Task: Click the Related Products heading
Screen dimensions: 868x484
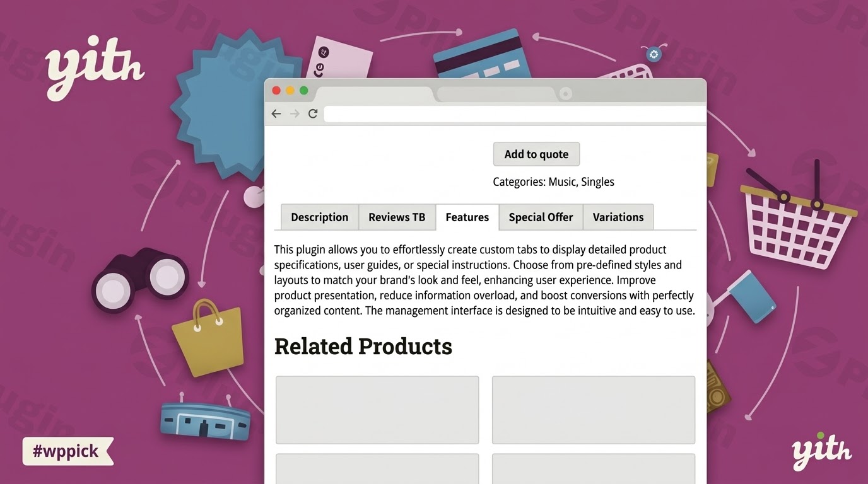Action: 363,346
